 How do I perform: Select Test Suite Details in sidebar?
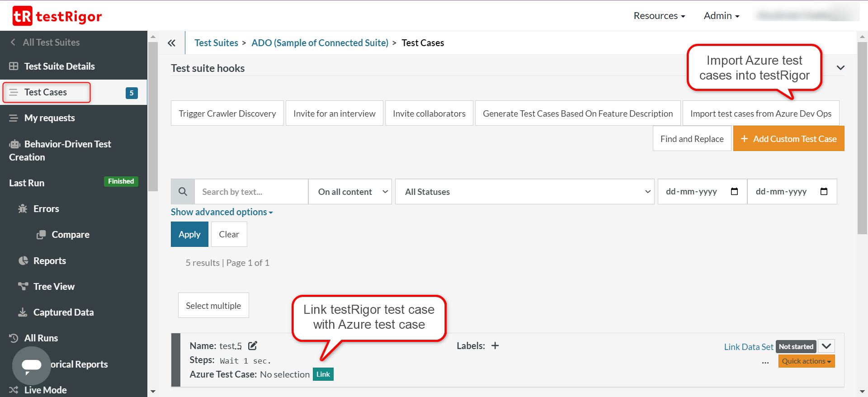59,66
